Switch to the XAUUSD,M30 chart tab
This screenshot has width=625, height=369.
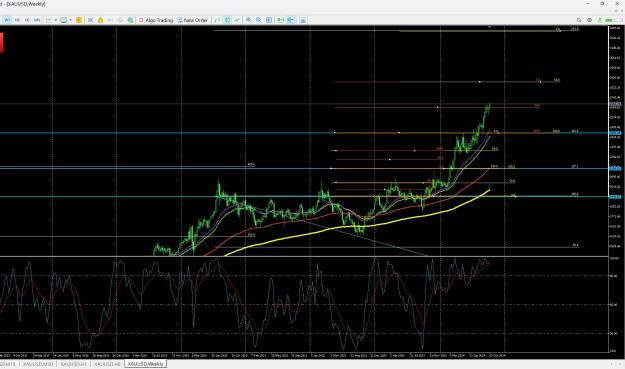pos(38,364)
